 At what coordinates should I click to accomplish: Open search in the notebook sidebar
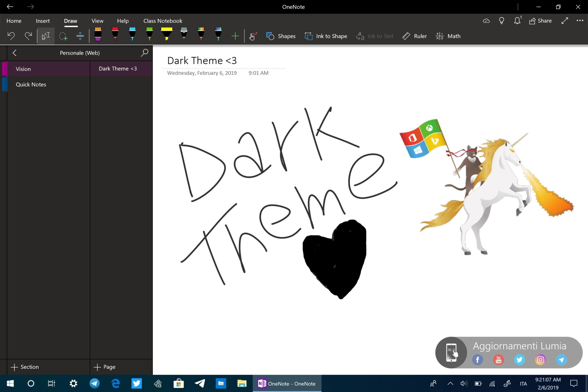point(144,53)
